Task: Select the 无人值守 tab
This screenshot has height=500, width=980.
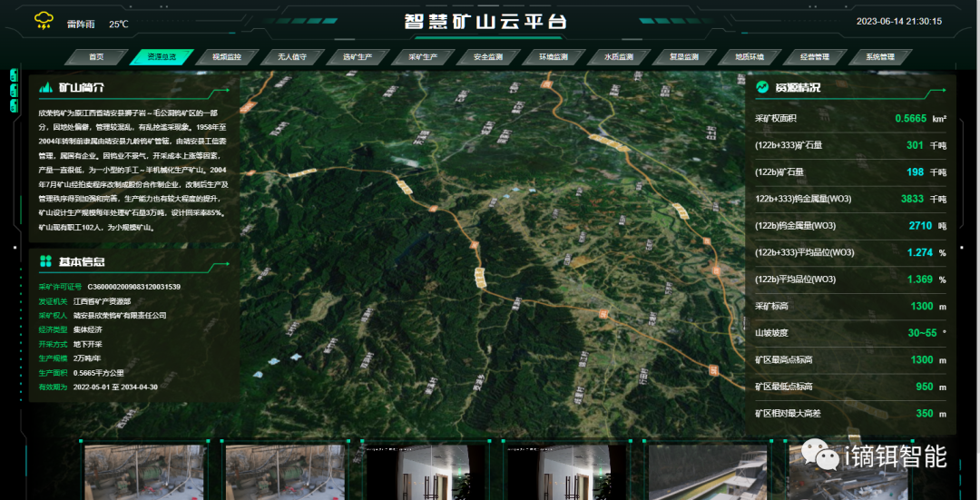Action: (292, 57)
